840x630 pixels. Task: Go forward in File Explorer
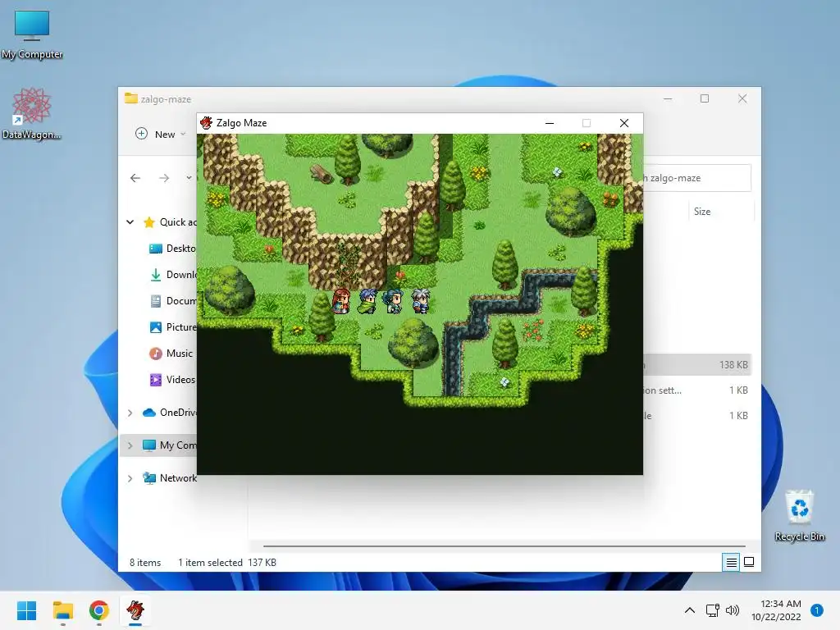click(164, 178)
